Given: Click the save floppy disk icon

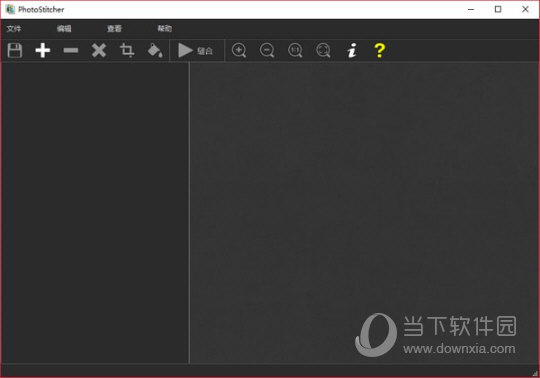Looking at the screenshot, I should 15,50.
